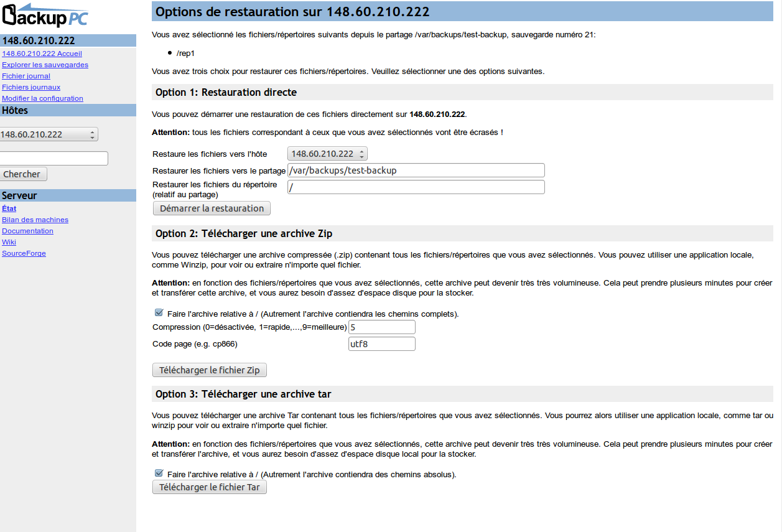Open the Fichiers journaux link

point(31,87)
